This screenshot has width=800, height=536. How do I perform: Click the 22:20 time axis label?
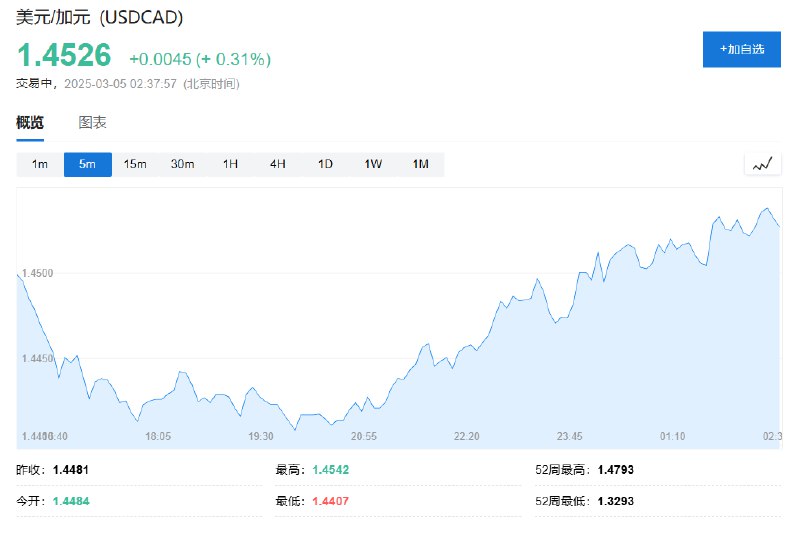click(x=467, y=437)
